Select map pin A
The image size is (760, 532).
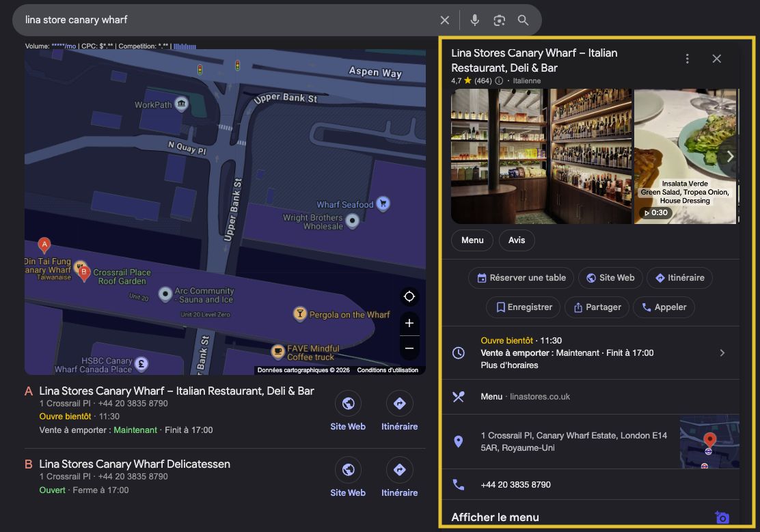[44, 246]
